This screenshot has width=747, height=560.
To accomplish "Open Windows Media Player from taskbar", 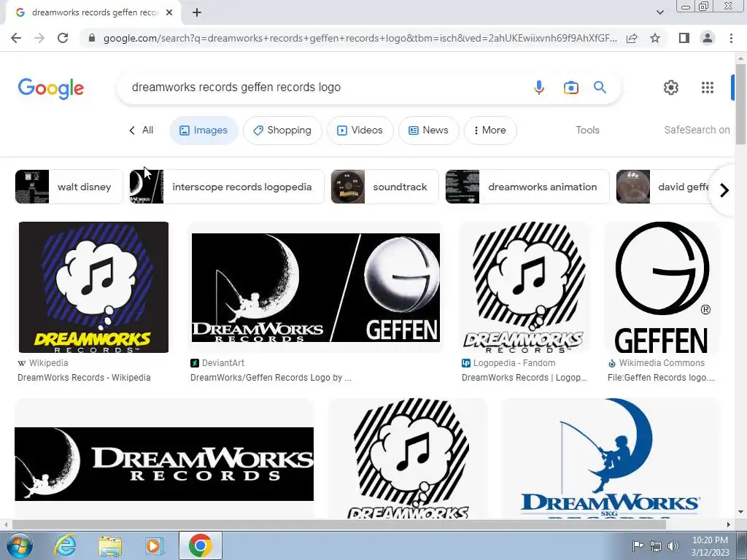I will [153, 545].
